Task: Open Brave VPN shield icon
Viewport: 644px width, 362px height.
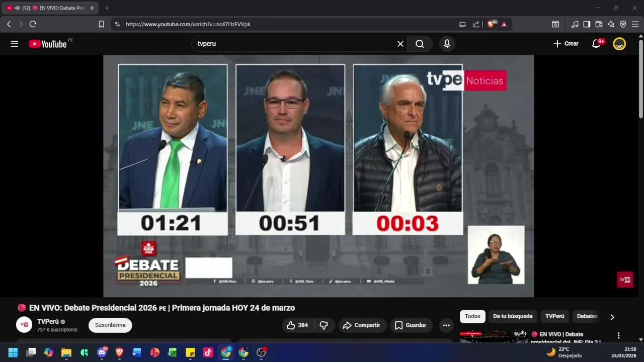Action: point(623,24)
